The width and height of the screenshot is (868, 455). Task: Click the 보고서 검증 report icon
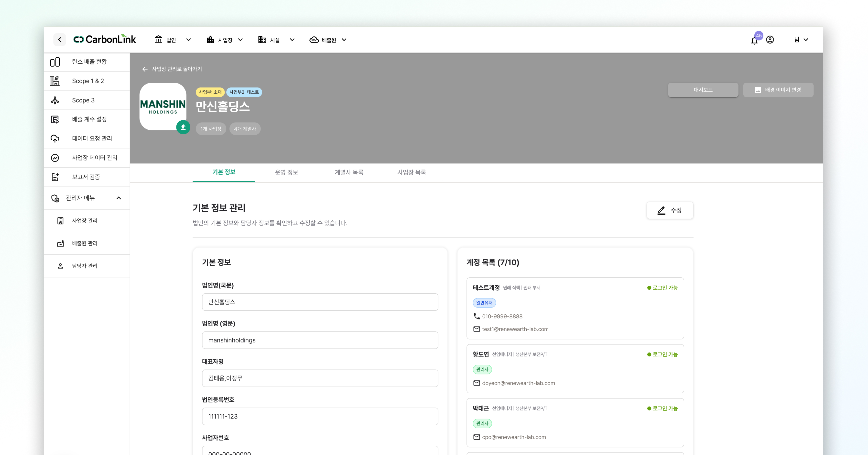click(x=55, y=177)
